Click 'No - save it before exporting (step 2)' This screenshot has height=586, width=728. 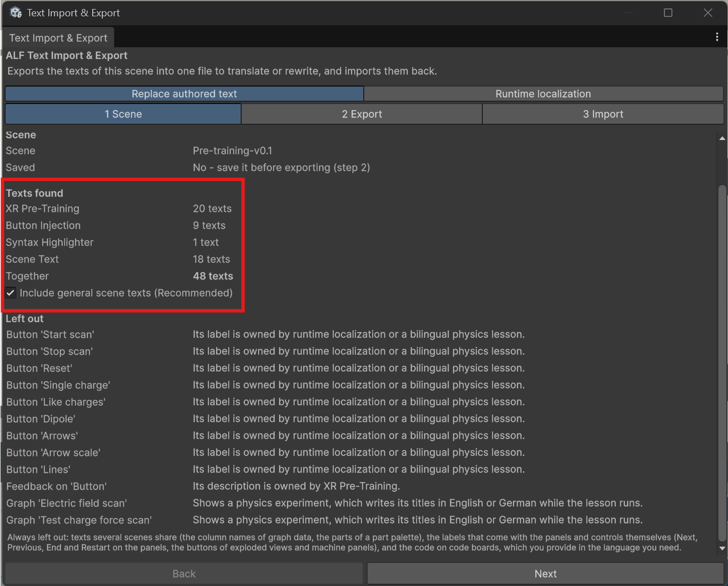281,168
